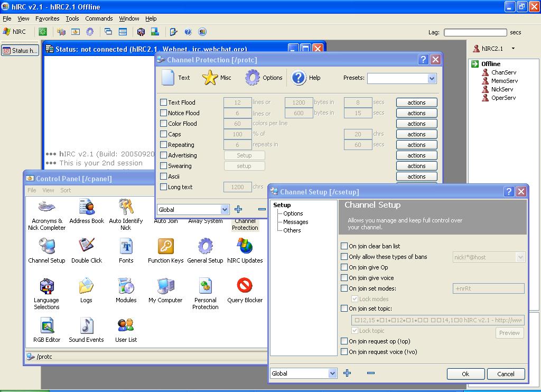Toggle the Repeating protection checkbox
This screenshot has width=541, height=392.
point(164,145)
